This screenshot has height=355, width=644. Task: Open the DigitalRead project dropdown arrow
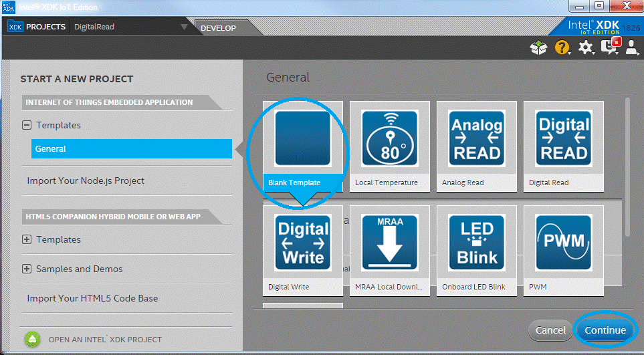(x=185, y=27)
